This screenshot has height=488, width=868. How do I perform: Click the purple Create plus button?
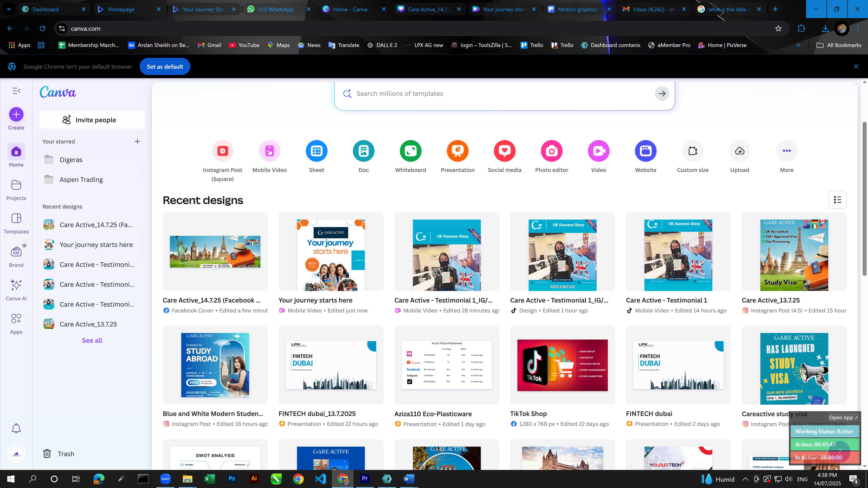[x=16, y=115]
